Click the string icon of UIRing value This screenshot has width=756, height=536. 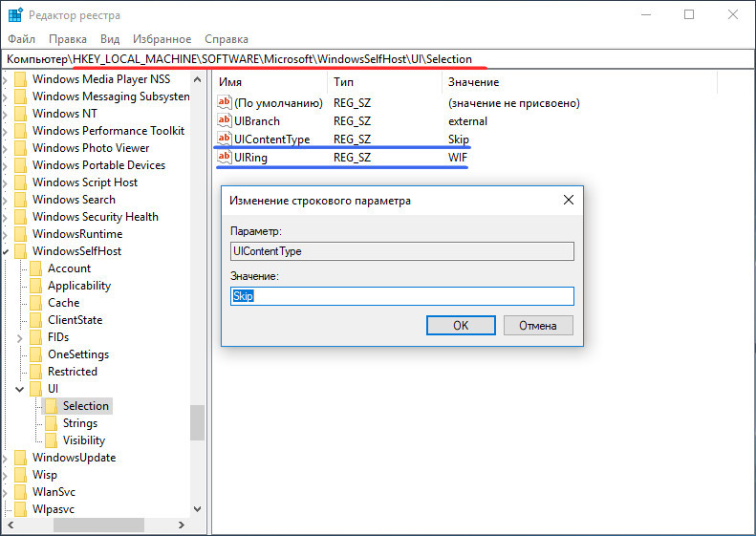point(225,157)
